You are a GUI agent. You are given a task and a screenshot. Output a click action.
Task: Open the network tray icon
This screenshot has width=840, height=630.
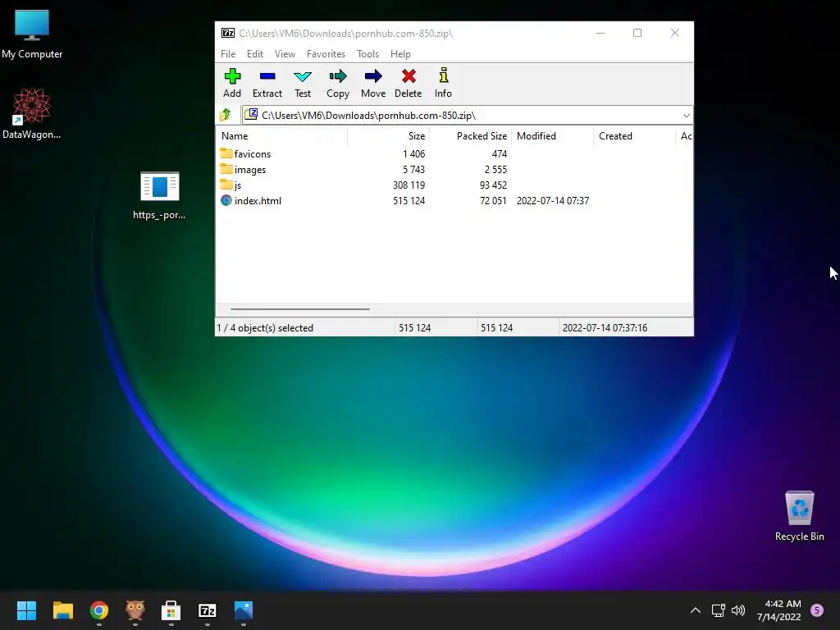[718, 610]
